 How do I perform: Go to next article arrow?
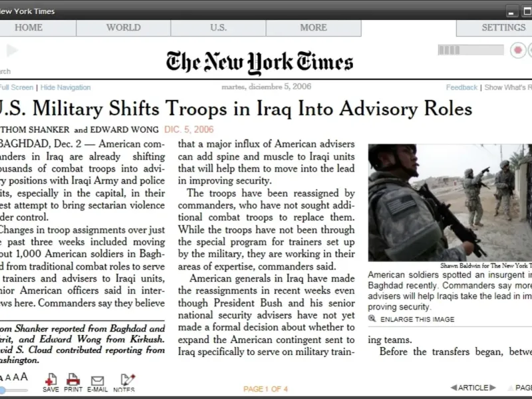point(493,388)
